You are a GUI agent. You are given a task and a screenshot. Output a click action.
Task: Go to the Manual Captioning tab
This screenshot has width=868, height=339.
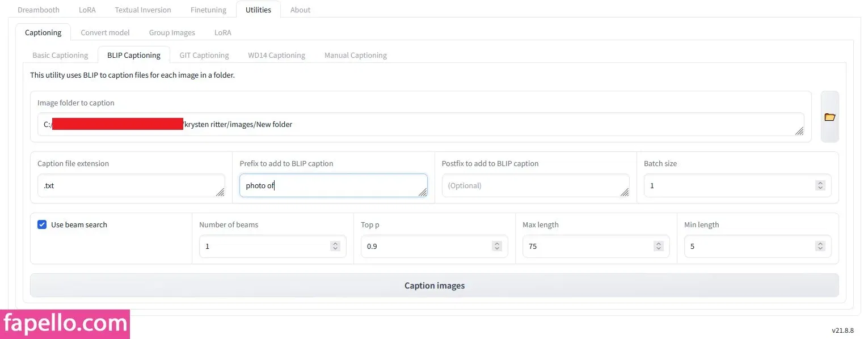click(355, 55)
